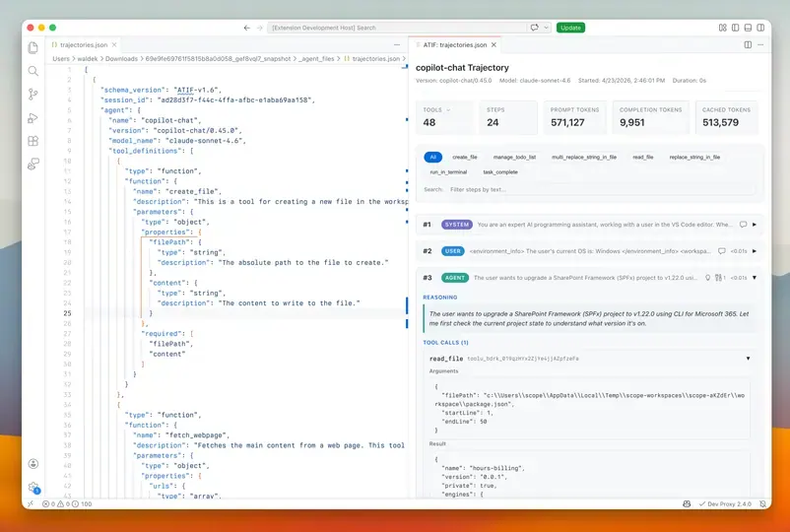Screen dimensions: 790x532
Task: Open the Explorer view in activity bar
Action: [33, 47]
